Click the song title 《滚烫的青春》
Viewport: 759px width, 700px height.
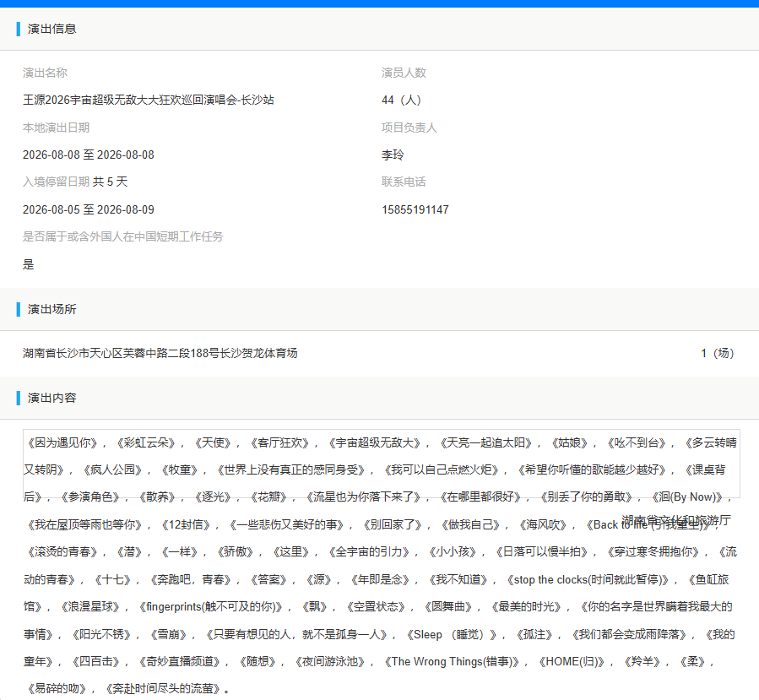coord(62,552)
